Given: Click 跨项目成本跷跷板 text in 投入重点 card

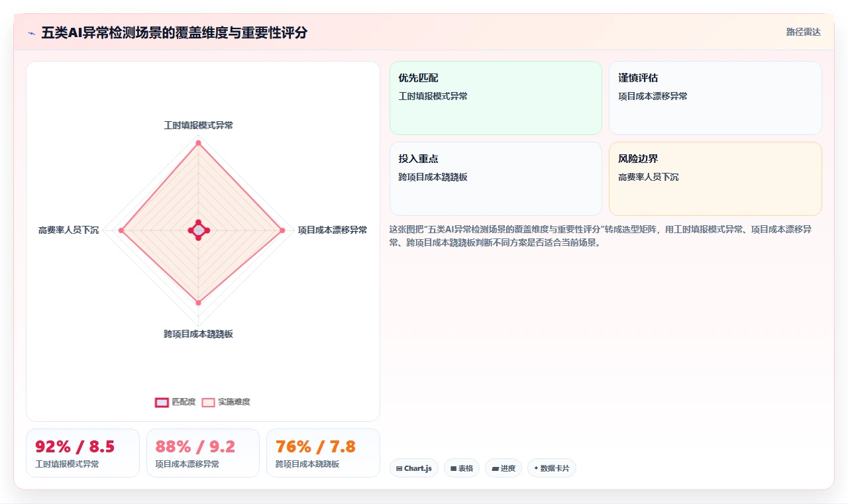Looking at the screenshot, I should (x=433, y=177).
